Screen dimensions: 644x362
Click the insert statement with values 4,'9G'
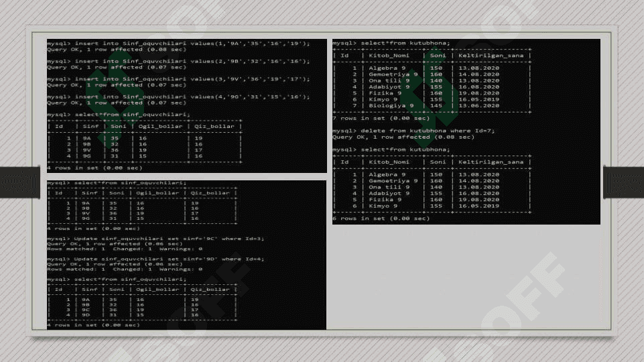click(179, 97)
